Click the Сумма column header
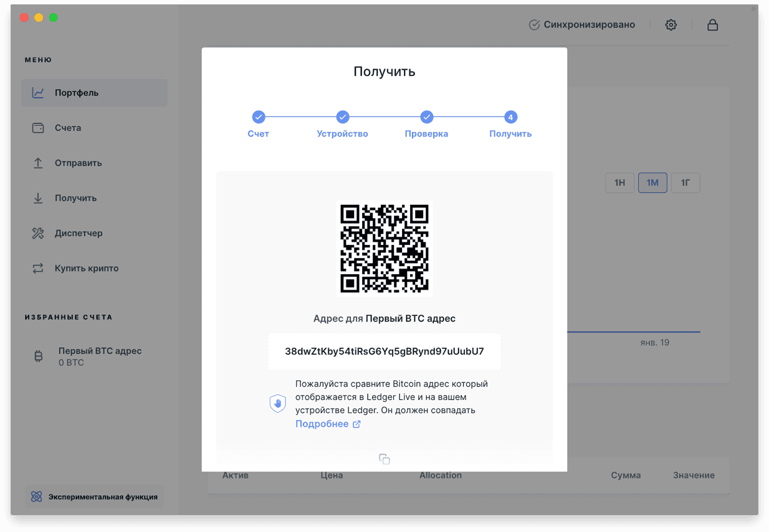Screen dimensions: 769x532 click(626, 475)
